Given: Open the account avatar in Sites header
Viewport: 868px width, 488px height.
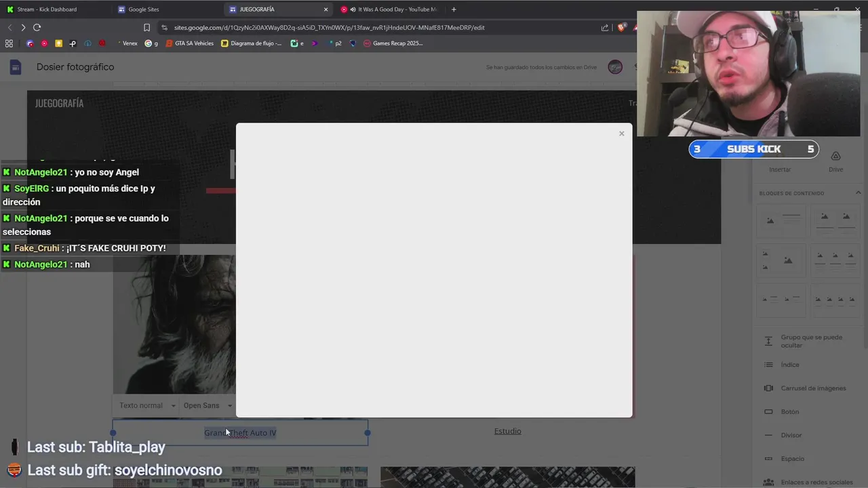Looking at the screenshot, I should click(x=615, y=67).
